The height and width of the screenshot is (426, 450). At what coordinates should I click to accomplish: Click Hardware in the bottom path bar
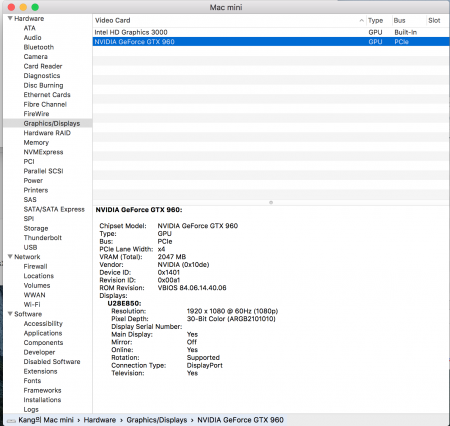(100, 420)
